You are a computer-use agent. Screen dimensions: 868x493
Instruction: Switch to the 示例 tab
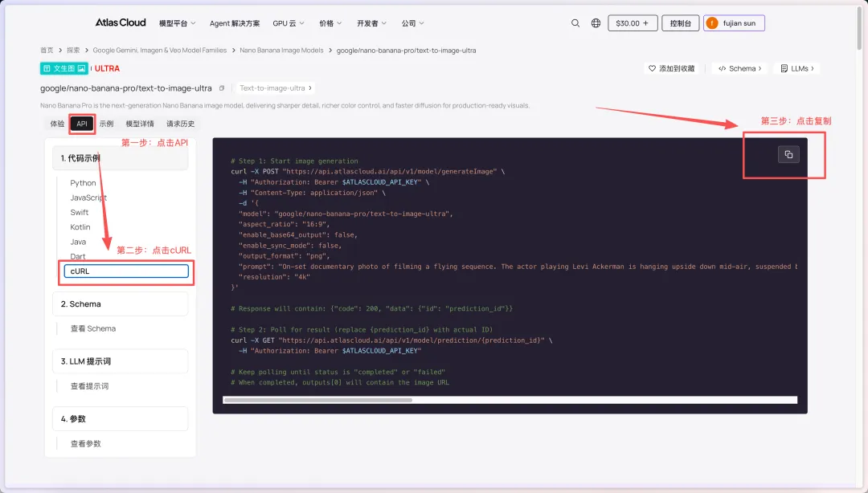[106, 124]
